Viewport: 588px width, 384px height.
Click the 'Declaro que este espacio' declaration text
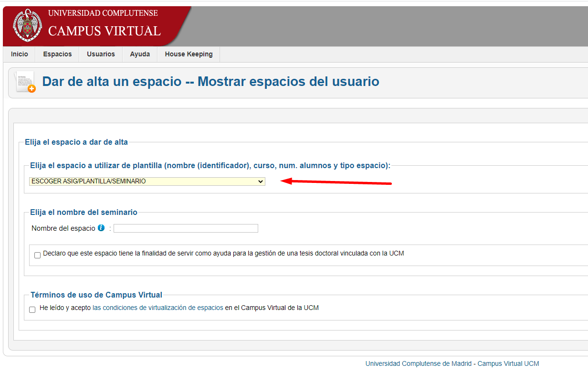223,254
